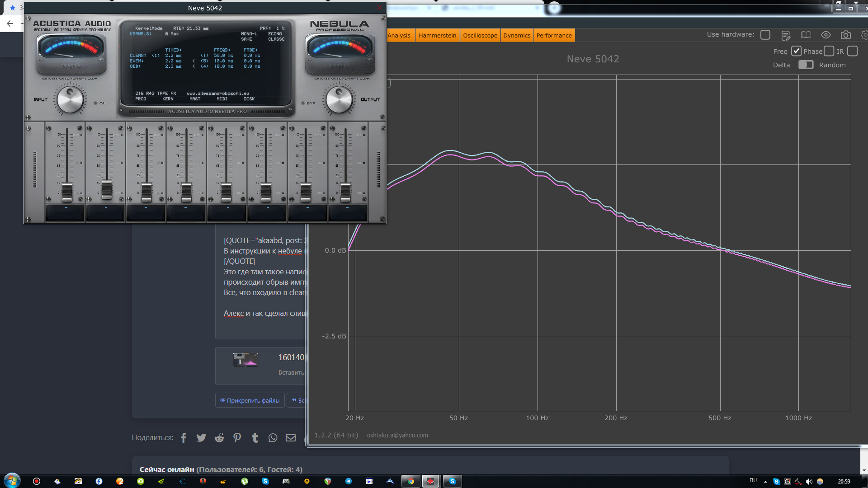The width and height of the screenshot is (868, 488).
Task: Click the second Nebula fader handle
Action: 107,189
